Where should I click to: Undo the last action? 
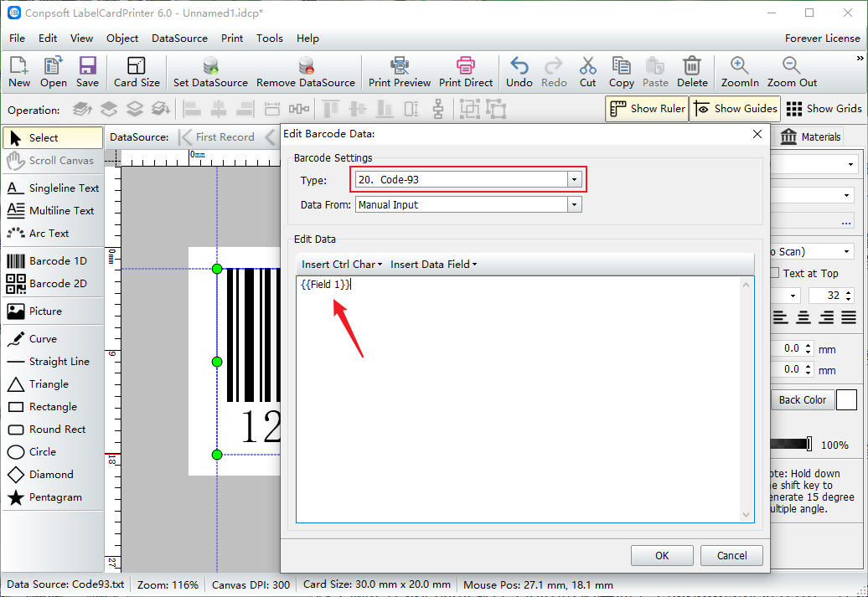pos(519,72)
